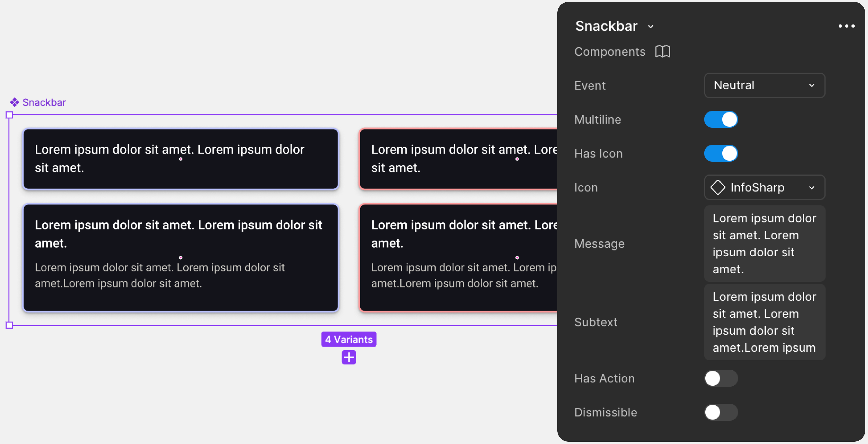
Task: Open the Event dropdown showing Neutral
Action: coord(764,85)
